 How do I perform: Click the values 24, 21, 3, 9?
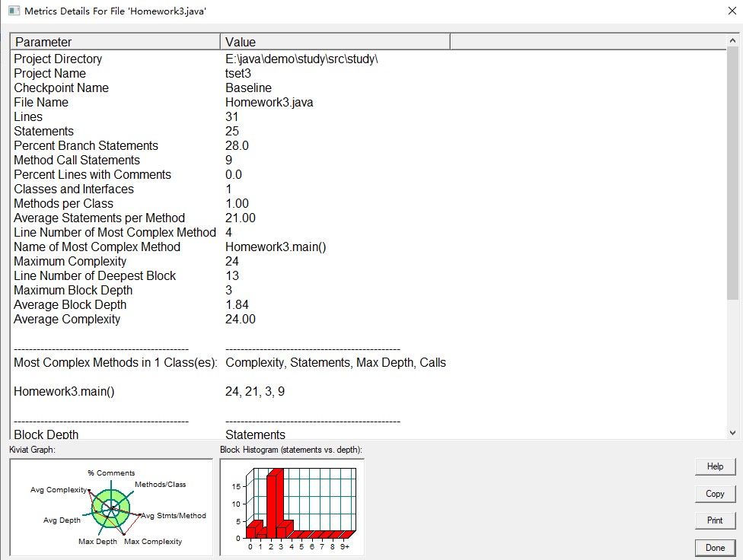(255, 391)
